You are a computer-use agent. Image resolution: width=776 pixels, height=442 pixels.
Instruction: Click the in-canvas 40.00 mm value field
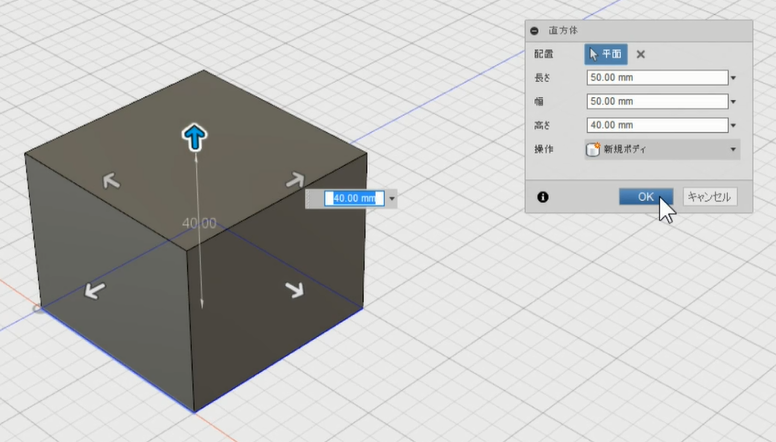tap(354, 198)
